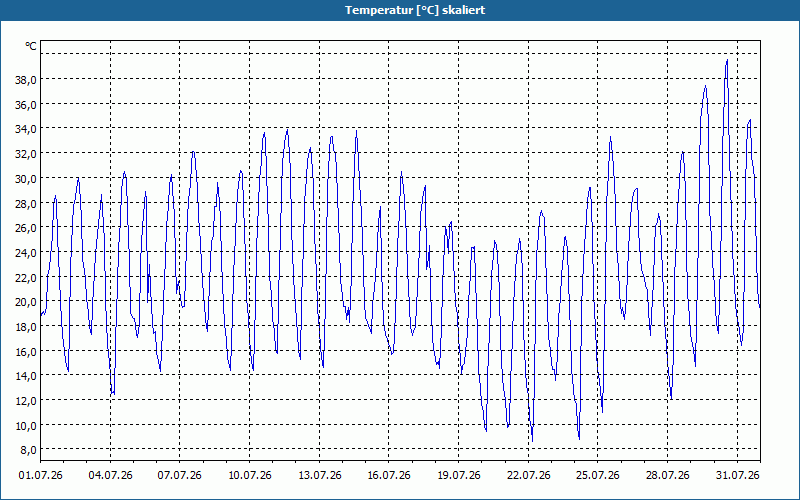
Task: Select the 19.07.26 date label
Action: pyautogui.click(x=459, y=476)
